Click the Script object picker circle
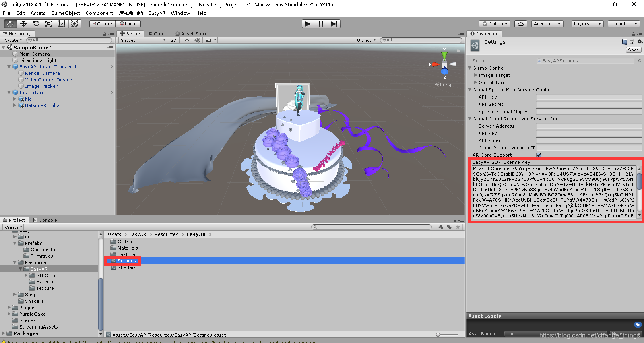This screenshot has height=343, width=644. (640, 61)
